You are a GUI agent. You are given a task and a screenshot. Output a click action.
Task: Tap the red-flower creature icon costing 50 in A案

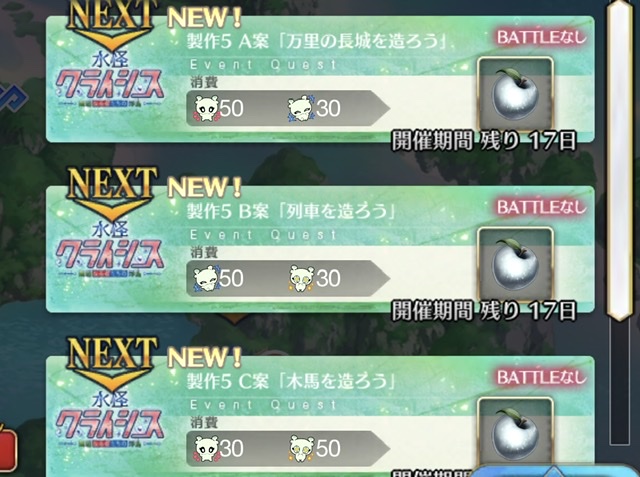pyautogui.click(x=206, y=109)
